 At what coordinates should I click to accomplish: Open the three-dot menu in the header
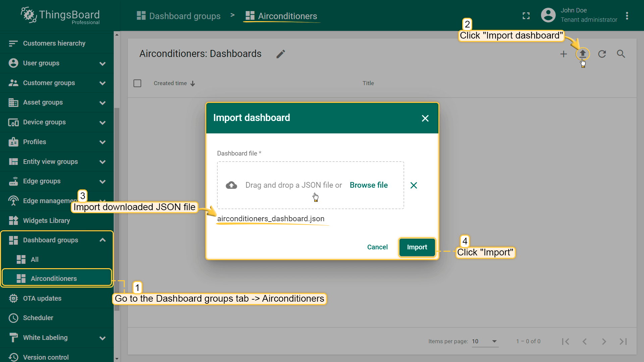[627, 16]
